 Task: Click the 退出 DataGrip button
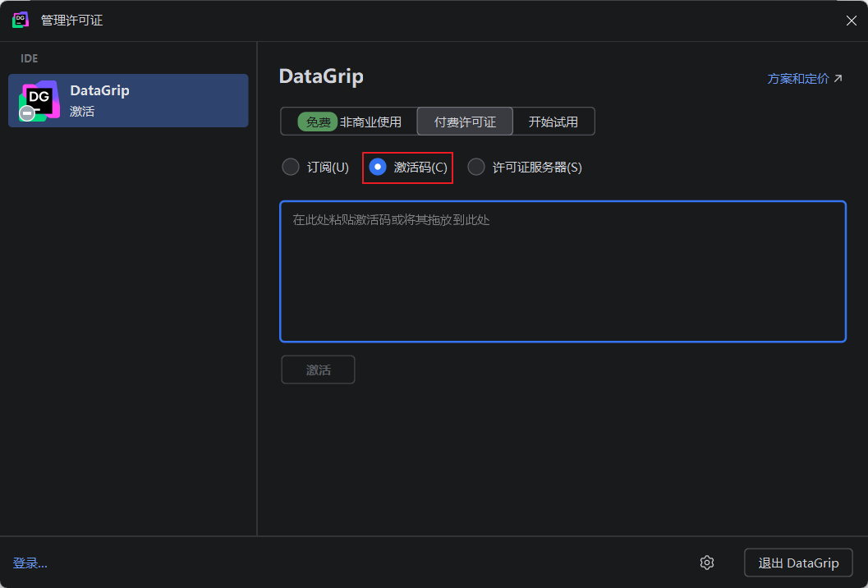pyautogui.click(x=798, y=563)
